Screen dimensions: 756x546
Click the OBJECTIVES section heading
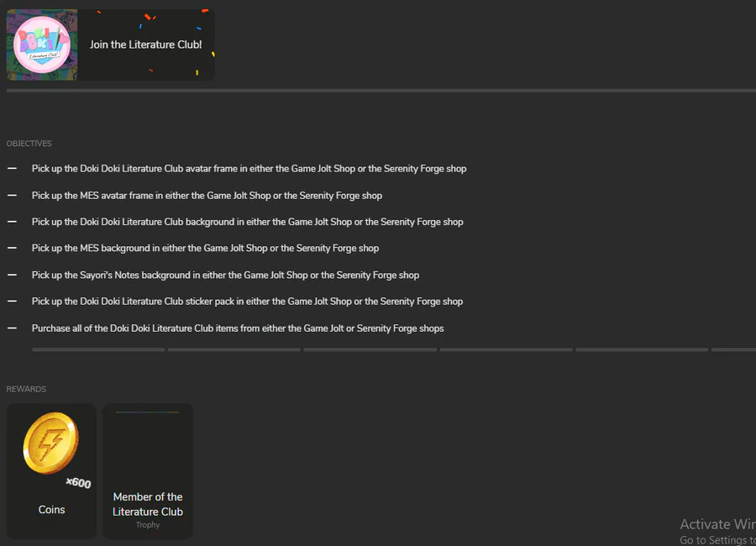coord(29,144)
